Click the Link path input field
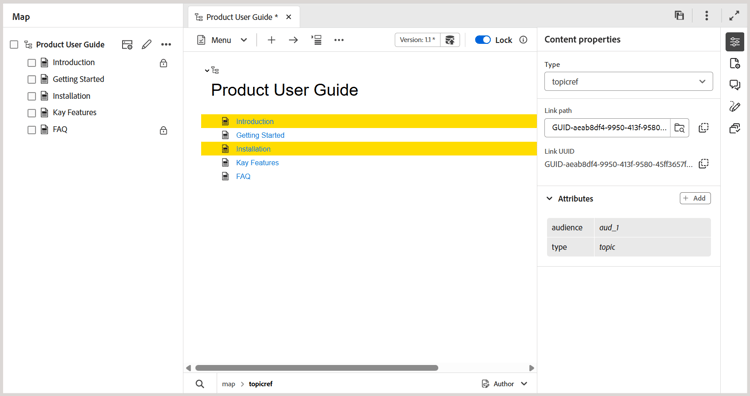The width and height of the screenshot is (750, 396). [607, 128]
